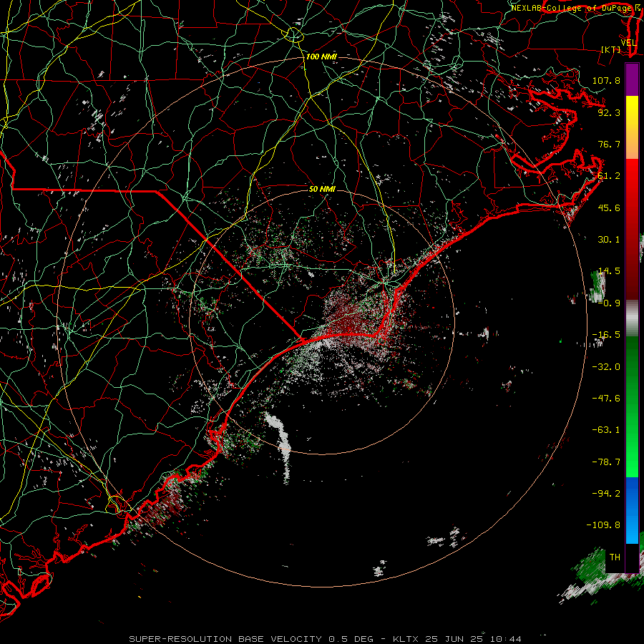Click the "50 NMI" range ring label

[322, 189]
